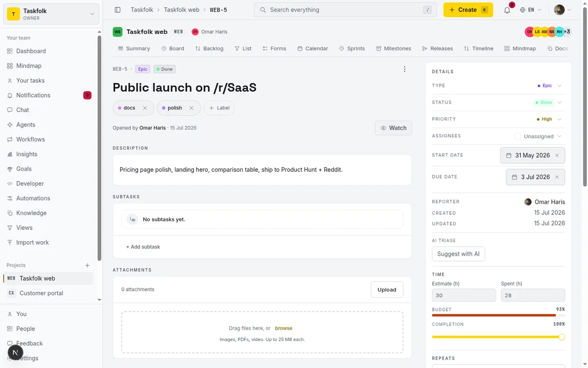
Task: Click the Dashboard sidebar icon
Action: [10, 51]
